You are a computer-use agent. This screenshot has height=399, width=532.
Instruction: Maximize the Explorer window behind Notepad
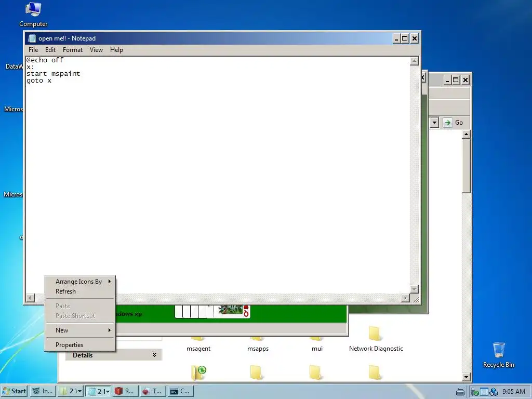click(x=456, y=80)
